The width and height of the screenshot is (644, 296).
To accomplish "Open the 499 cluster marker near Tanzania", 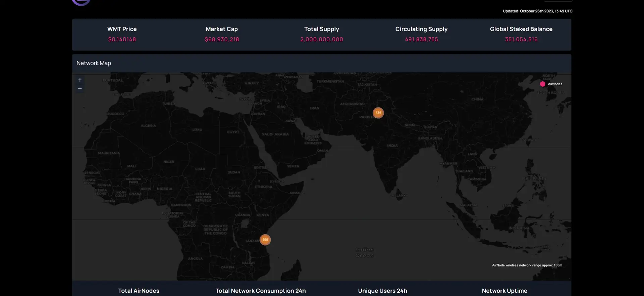I will [x=265, y=240].
